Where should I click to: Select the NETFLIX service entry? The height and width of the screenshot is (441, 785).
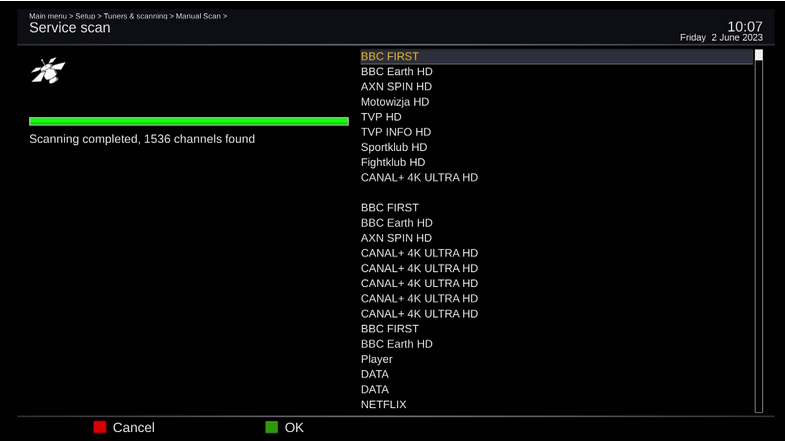[x=383, y=404]
